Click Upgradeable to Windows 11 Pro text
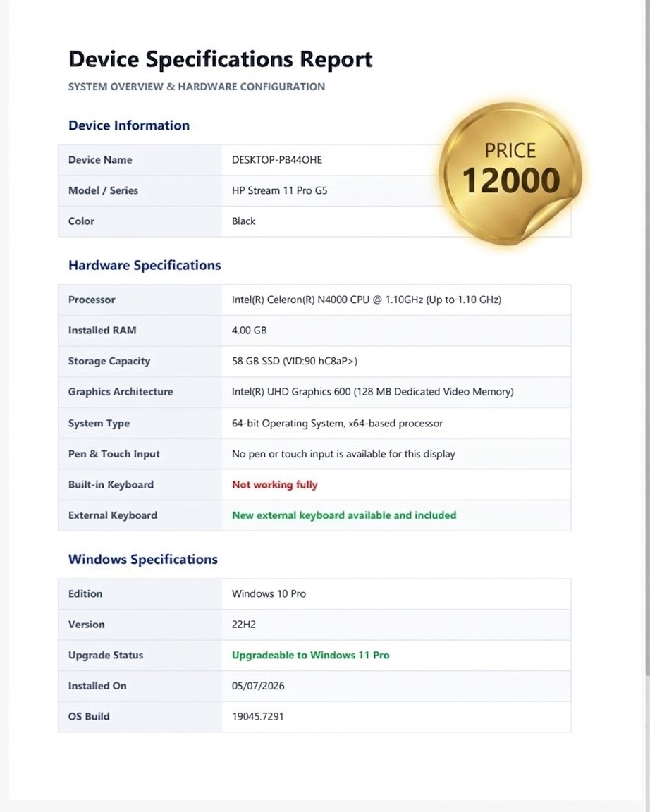 (311, 655)
